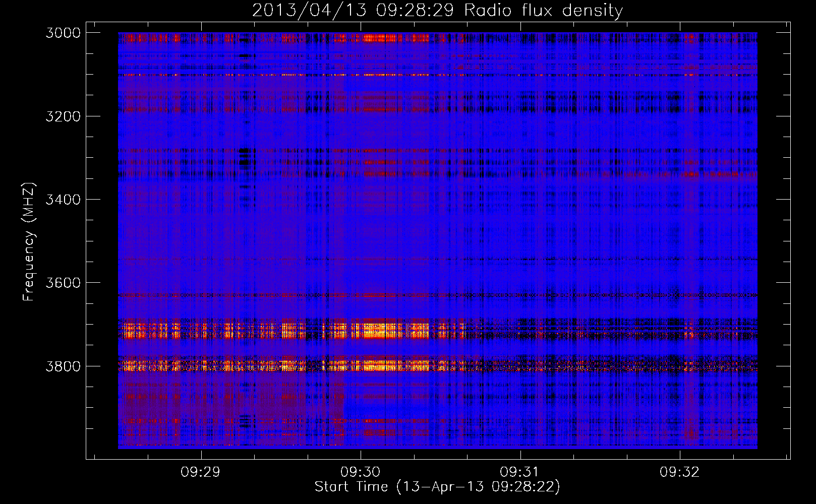Image resolution: width=816 pixels, height=504 pixels.
Task: Select the 3800 frequency tick label
Action: coord(63,366)
